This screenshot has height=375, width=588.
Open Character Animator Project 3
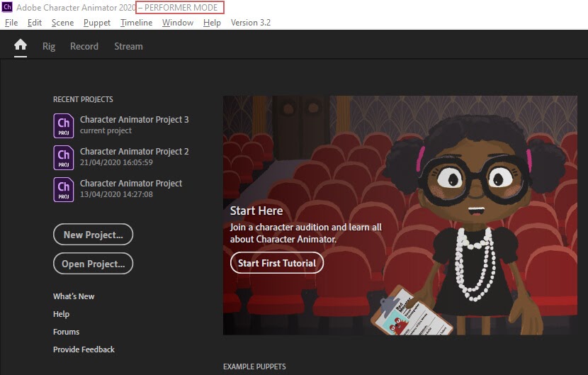coord(135,119)
